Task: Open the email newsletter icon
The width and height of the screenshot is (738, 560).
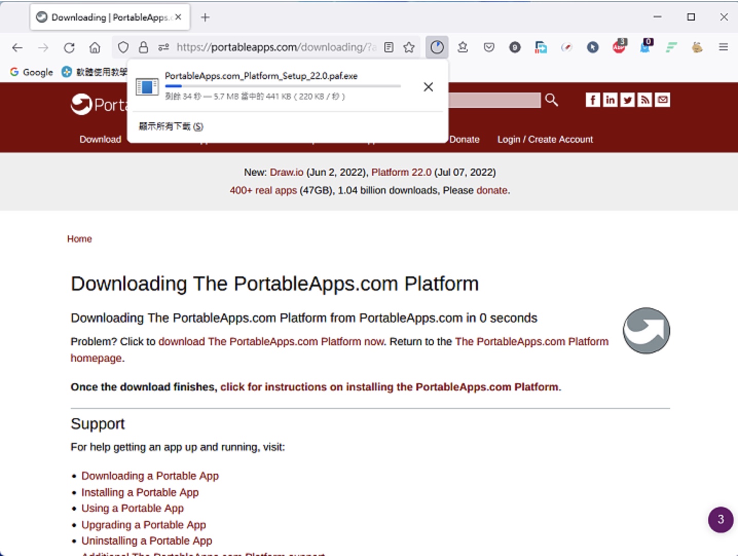Action: point(663,100)
